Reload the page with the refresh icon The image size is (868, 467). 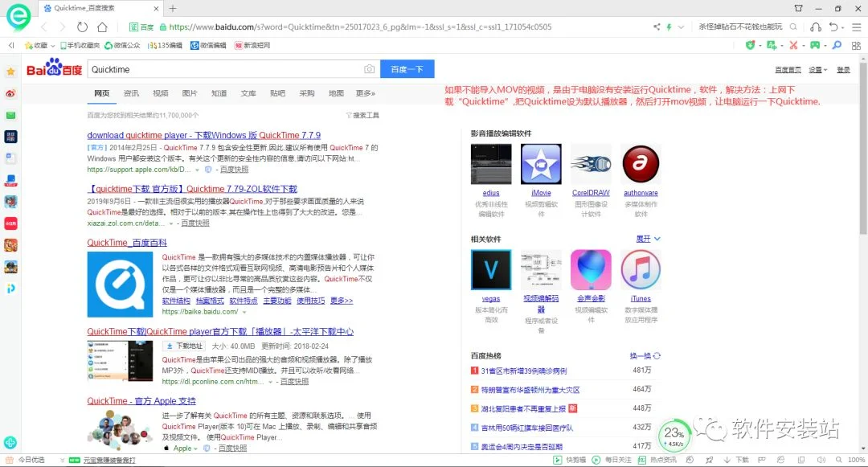click(x=83, y=27)
